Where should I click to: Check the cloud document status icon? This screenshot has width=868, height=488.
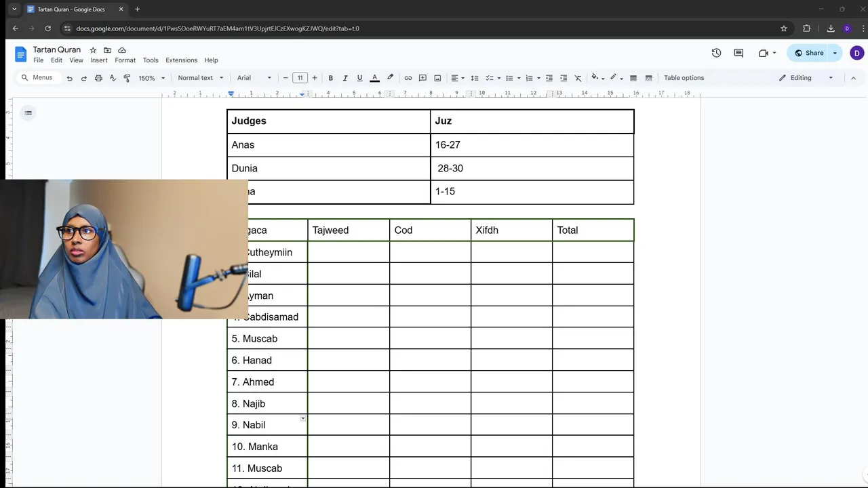click(122, 50)
